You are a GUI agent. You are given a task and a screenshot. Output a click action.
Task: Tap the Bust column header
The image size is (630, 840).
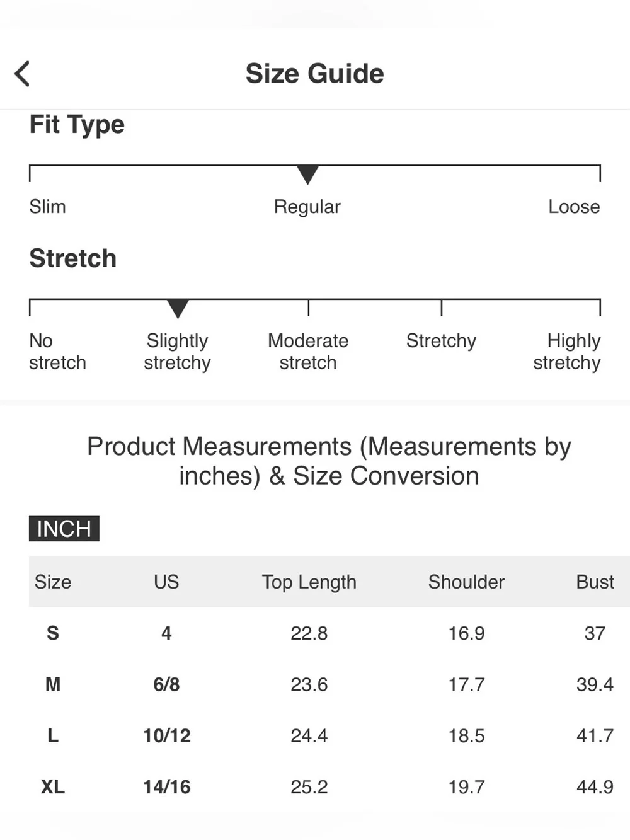point(595,582)
